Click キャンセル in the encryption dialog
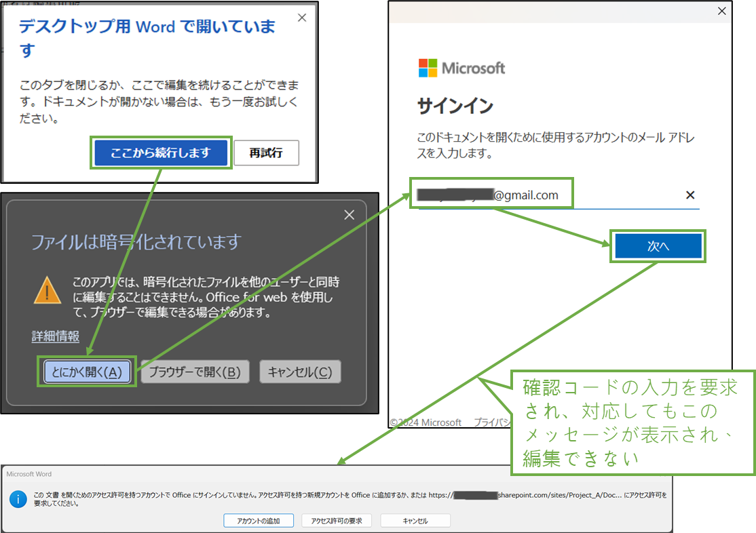The height and width of the screenshot is (533, 756). (x=300, y=372)
